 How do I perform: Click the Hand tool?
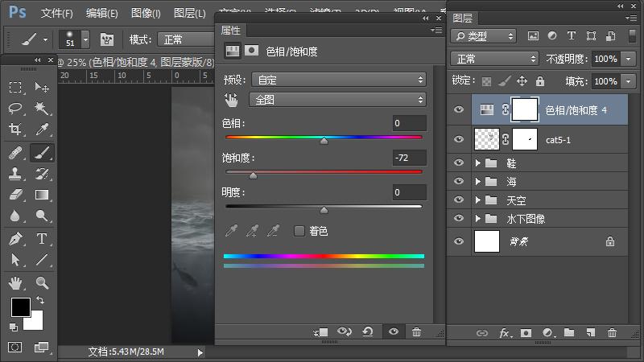click(x=15, y=282)
